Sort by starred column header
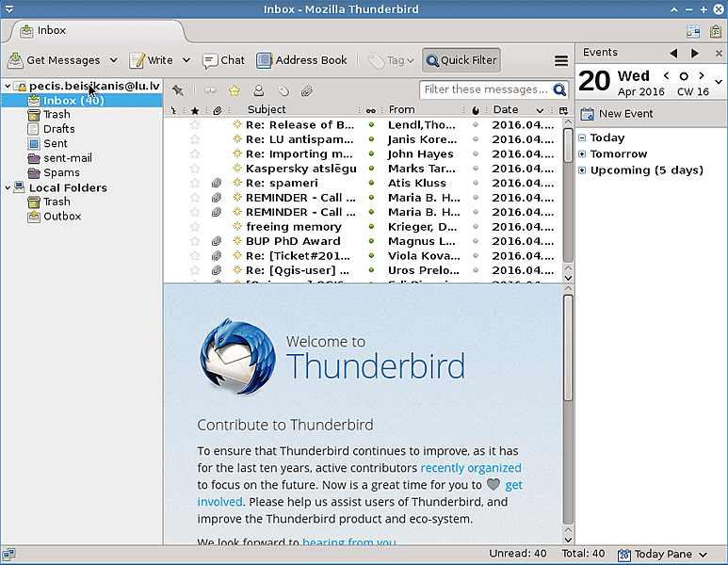 point(195,110)
